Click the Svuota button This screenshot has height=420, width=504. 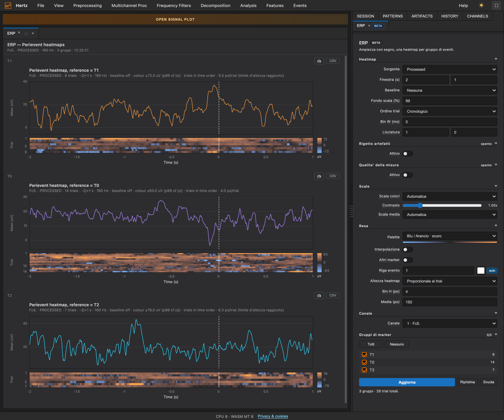click(x=489, y=382)
